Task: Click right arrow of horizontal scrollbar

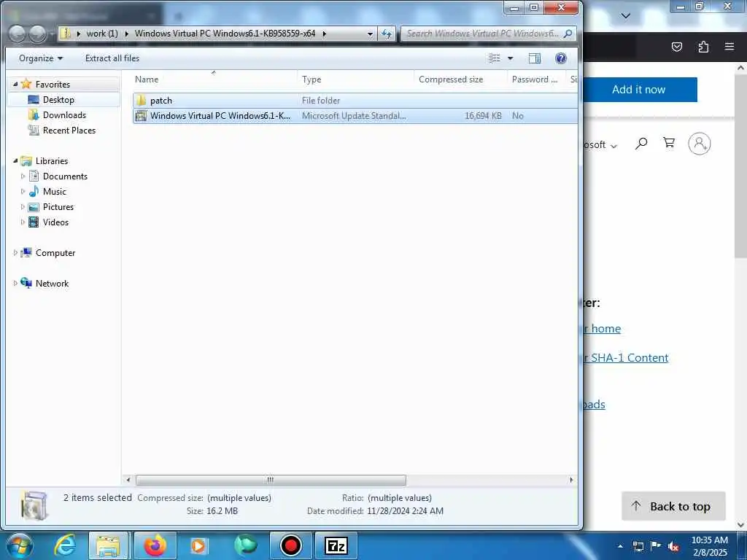Action: (571, 480)
